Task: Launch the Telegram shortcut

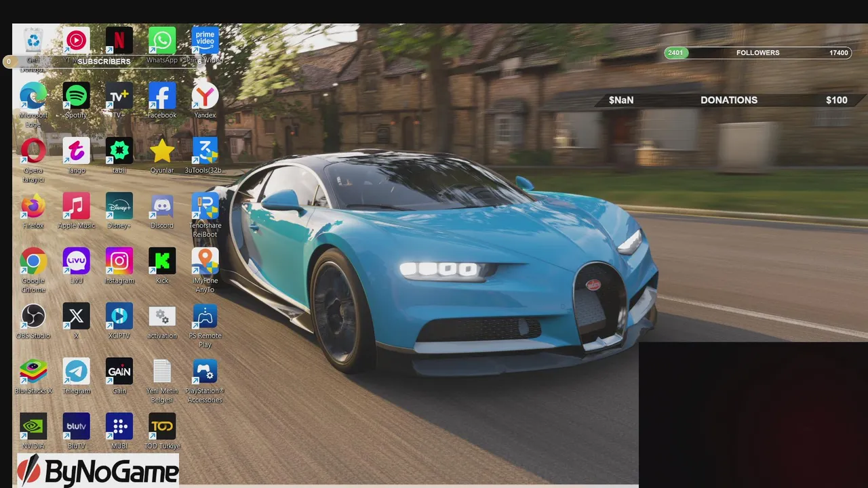Action: point(77,371)
